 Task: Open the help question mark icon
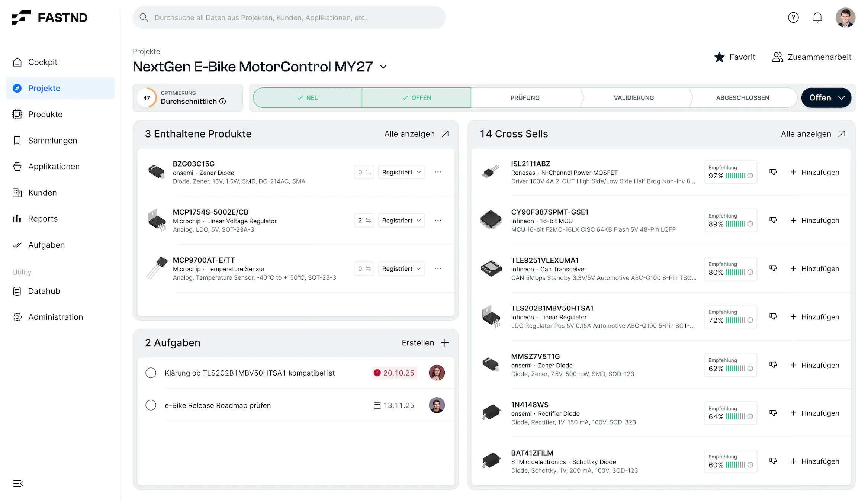click(793, 17)
